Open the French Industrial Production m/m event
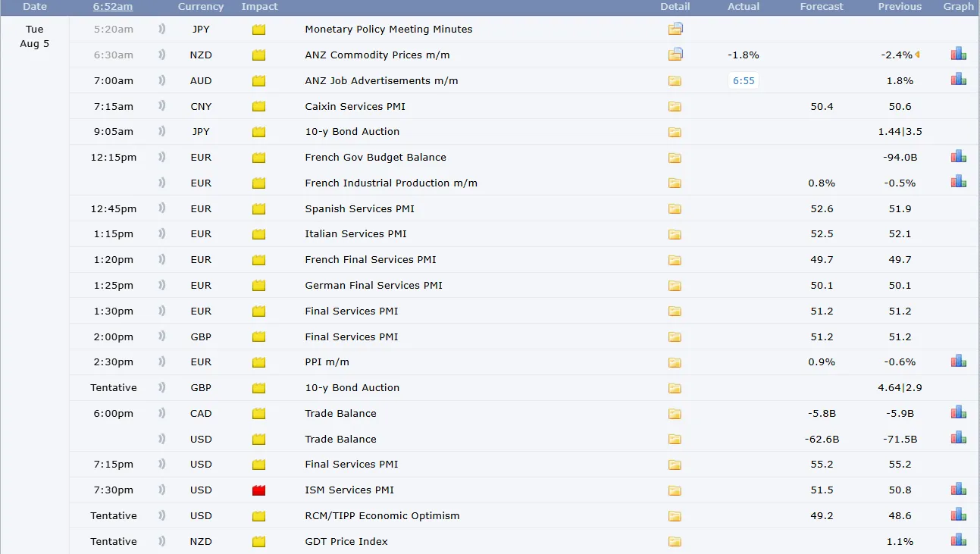Viewport: 980px width, 554px height. (390, 183)
